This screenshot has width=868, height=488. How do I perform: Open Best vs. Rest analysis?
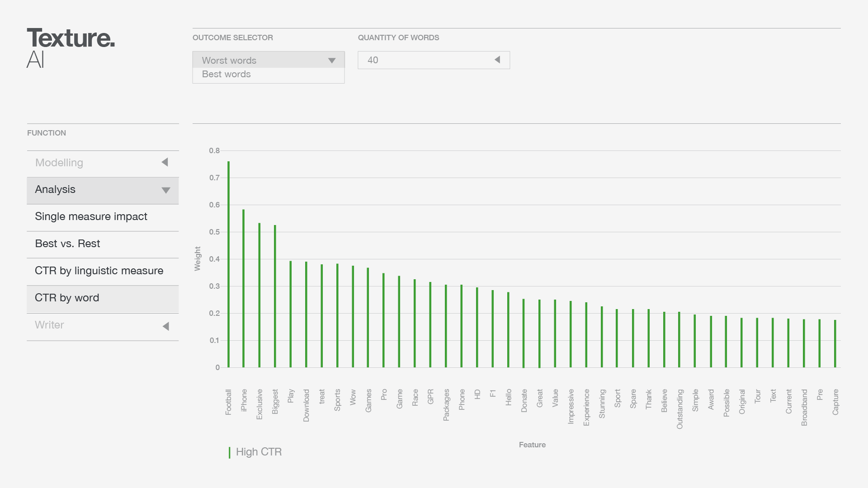point(67,244)
